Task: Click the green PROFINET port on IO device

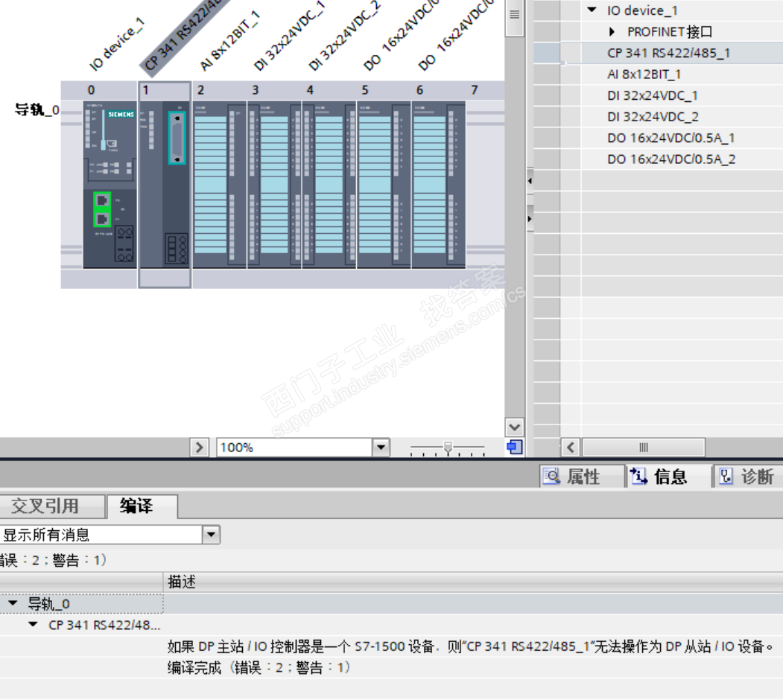Action: [x=102, y=210]
